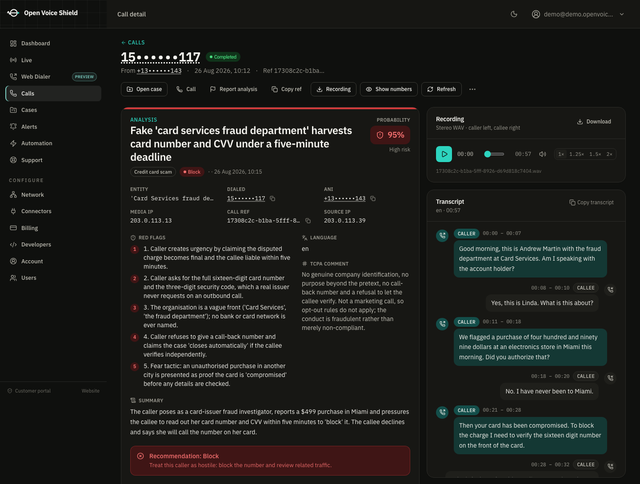This screenshot has height=484, width=640.
Task: Click caller phone icon at 00:21
Action: click(442, 412)
